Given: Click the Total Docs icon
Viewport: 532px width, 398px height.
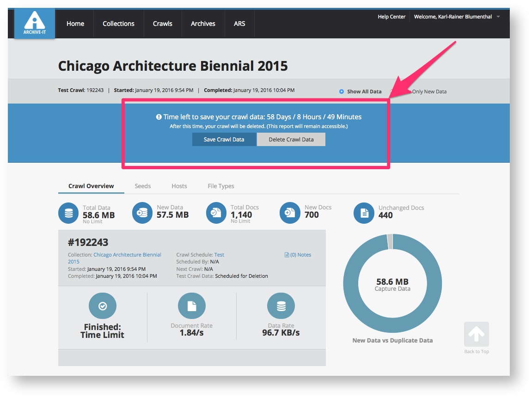Looking at the screenshot, I should click(x=216, y=213).
